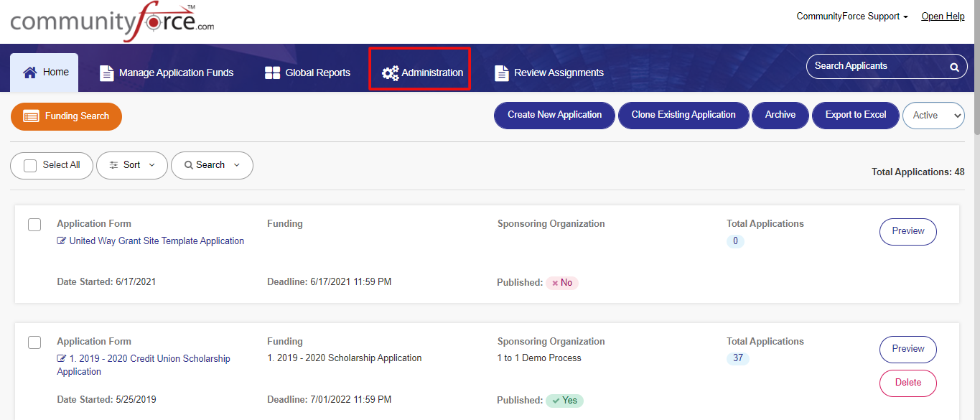
Task: Click Deadline: 7/01/2022 11:59 PM text
Action: 329,400
